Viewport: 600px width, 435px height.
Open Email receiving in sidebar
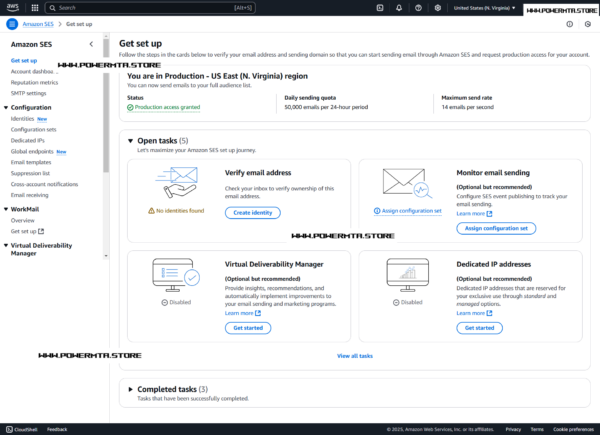(29, 195)
